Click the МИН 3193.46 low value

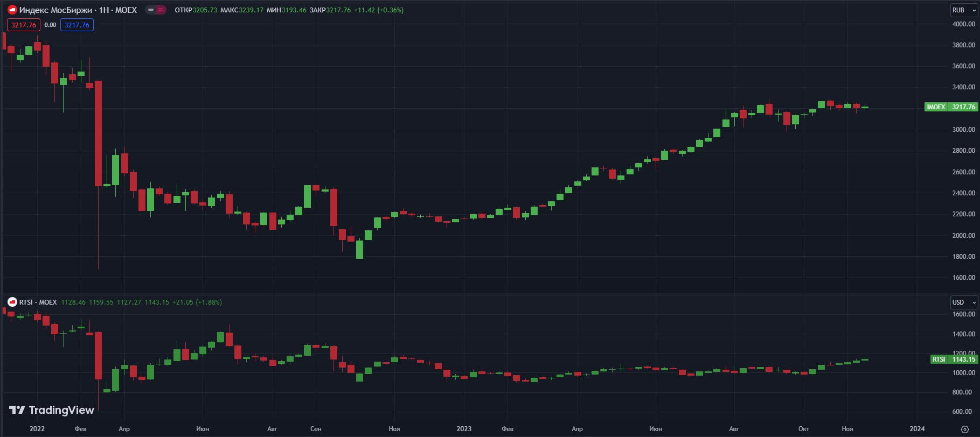[x=287, y=10]
